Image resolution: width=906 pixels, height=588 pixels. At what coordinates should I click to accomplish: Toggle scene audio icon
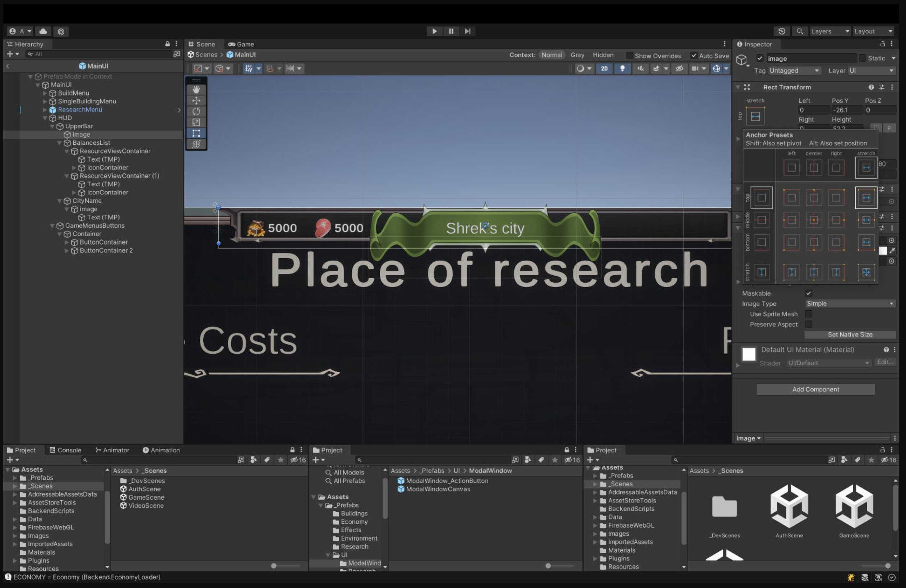[x=641, y=69]
